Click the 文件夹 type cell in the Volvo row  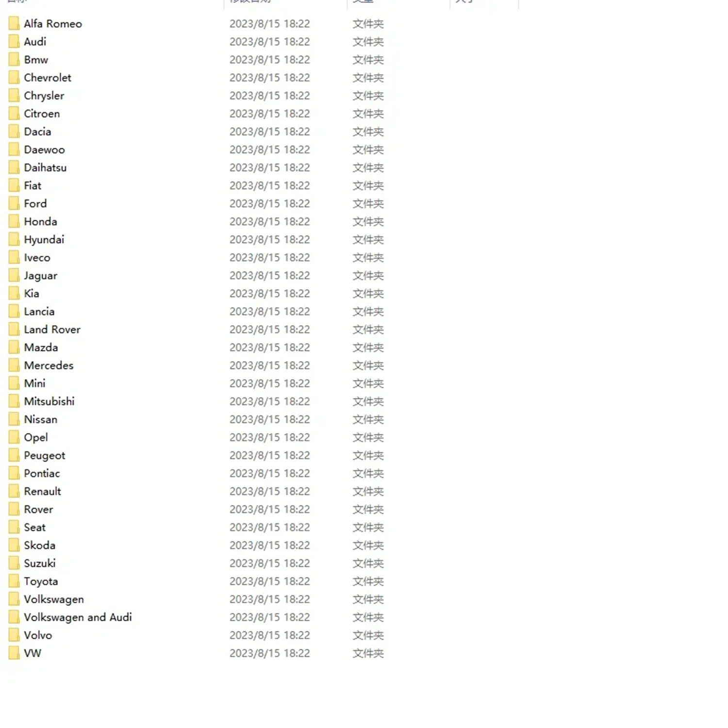click(368, 635)
